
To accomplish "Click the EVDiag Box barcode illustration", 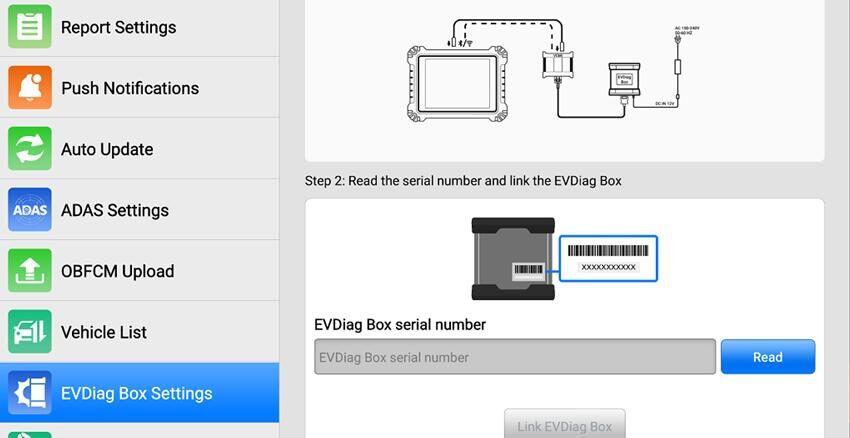I will point(564,259).
